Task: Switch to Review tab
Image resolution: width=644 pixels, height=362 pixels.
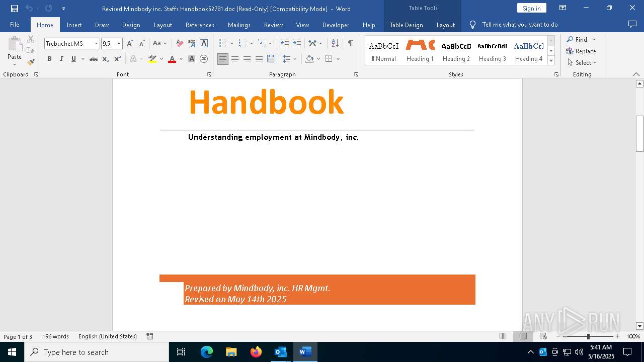Action: [x=273, y=25]
